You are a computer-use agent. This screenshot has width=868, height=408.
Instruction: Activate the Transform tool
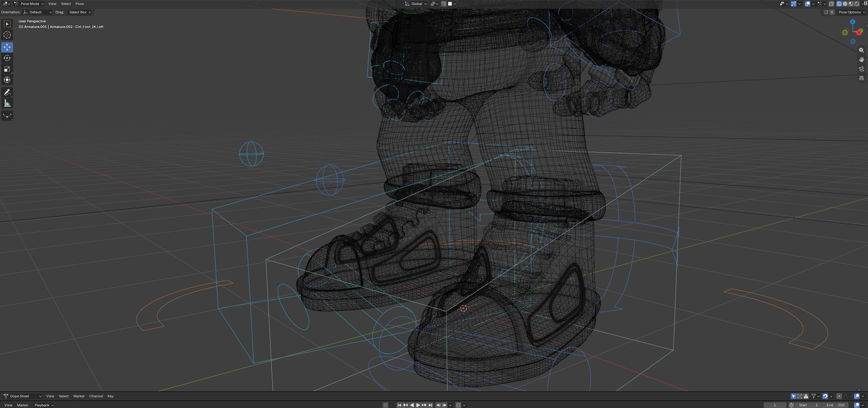point(7,80)
